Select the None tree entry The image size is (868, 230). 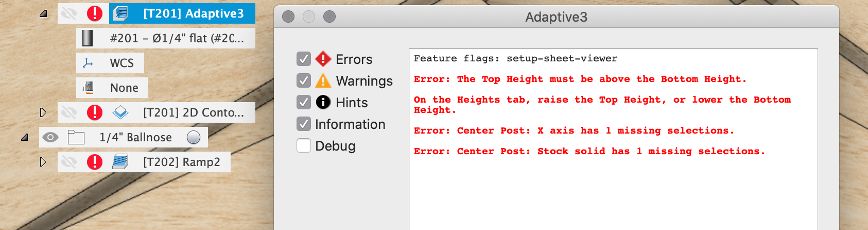point(124,88)
